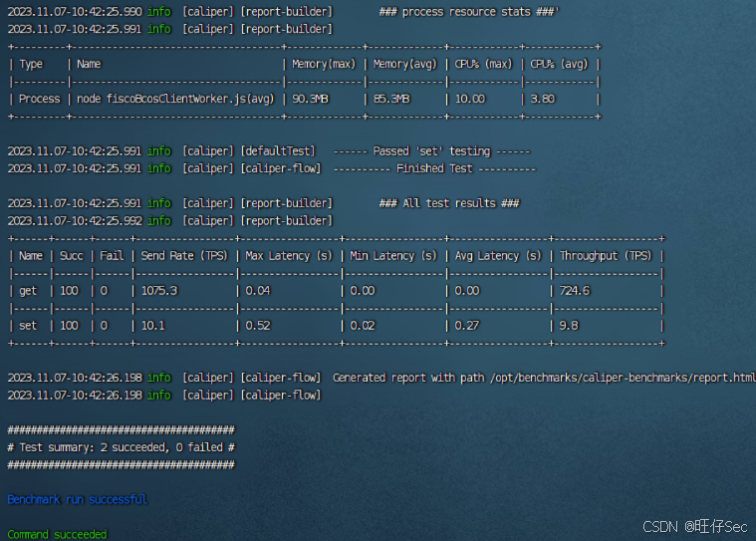Click the 'Benchmark run successful' message

click(x=77, y=499)
